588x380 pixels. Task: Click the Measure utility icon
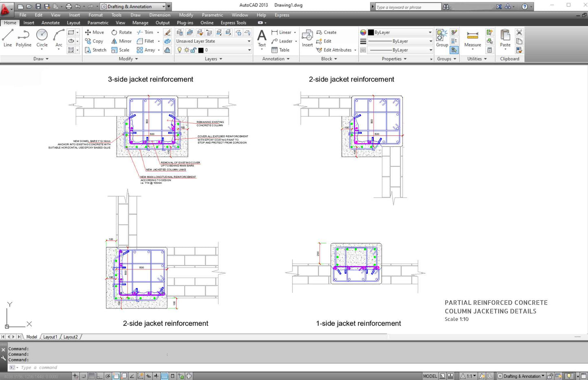click(x=472, y=38)
